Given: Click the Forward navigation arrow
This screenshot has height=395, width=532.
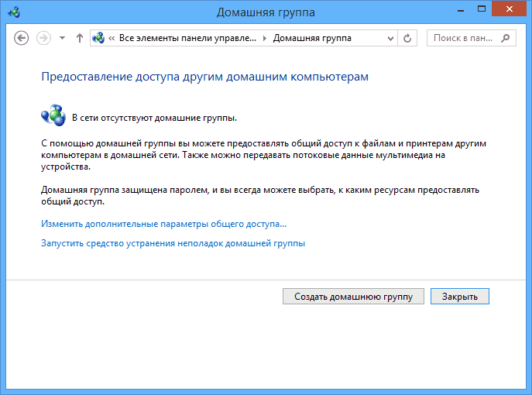Looking at the screenshot, I should point(43,38).
